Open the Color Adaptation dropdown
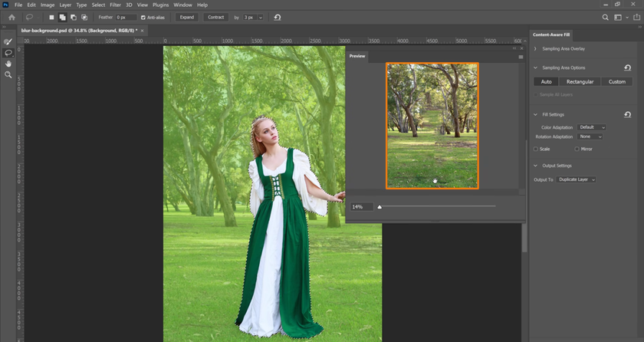The width and height of the screenshot is (644, 342). 591,127
